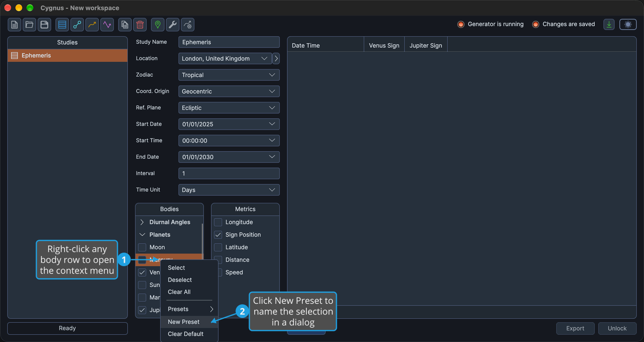Toggle the Moon body checkbox
644x342 pixels.
pyautogui.click(x=142, y=247)
